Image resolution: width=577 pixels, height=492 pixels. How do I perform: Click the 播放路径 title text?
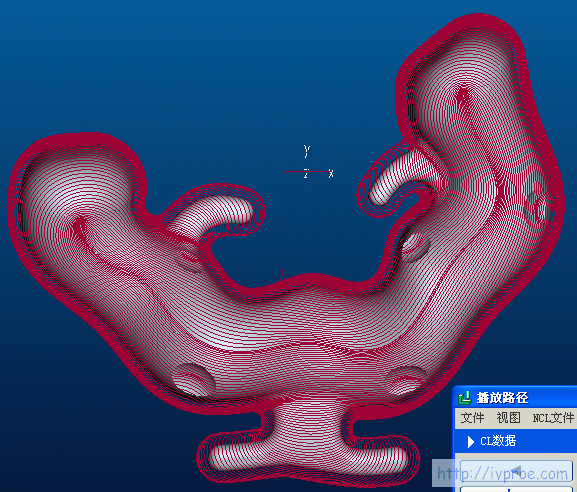[503, 398]
